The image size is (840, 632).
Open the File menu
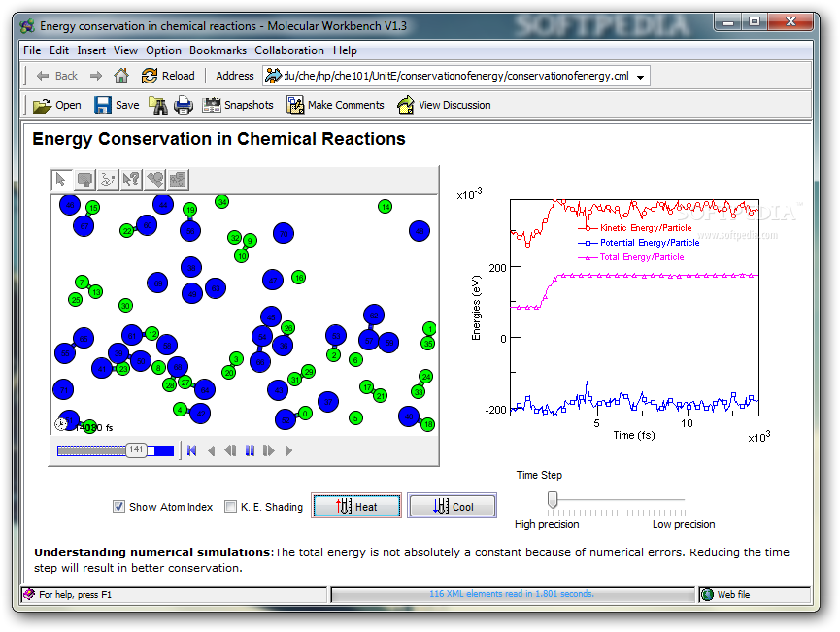coord(32,50)
